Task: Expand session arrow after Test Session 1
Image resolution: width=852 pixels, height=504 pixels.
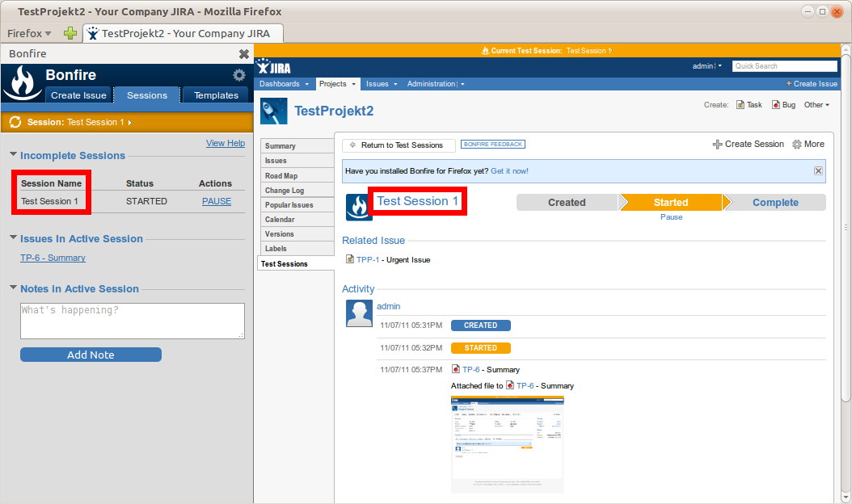Action: click(129, 123)
